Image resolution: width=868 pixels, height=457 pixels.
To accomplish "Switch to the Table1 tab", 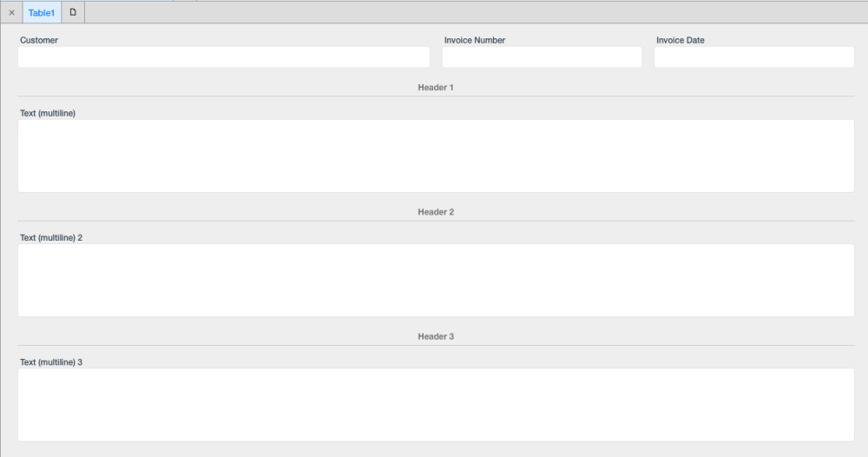I will pos(42,12).
